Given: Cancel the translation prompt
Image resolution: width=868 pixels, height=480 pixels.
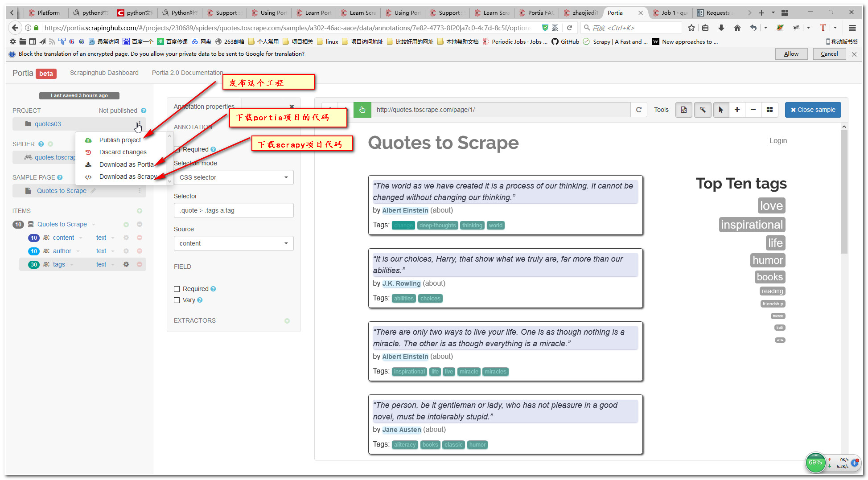Looking at the screenshot, I should point(829,54).
